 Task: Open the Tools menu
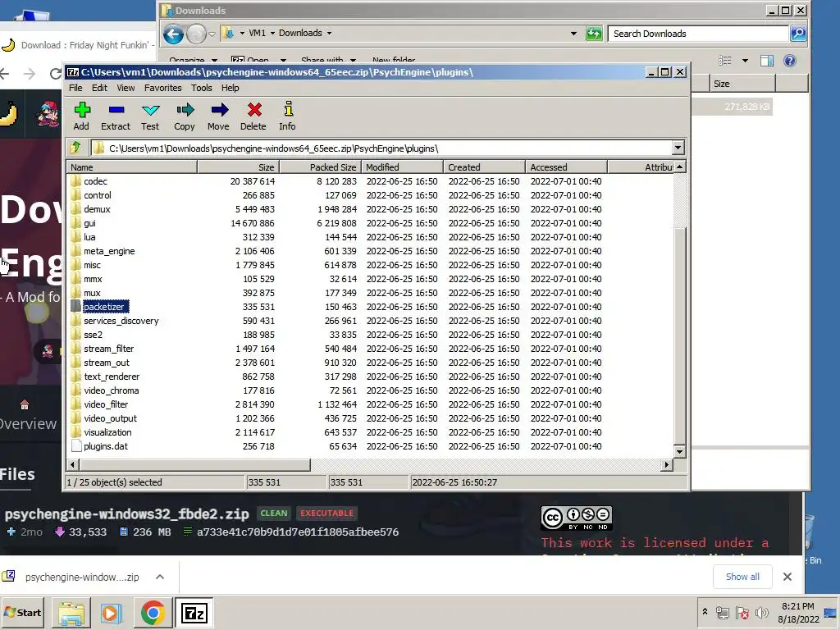202,88
